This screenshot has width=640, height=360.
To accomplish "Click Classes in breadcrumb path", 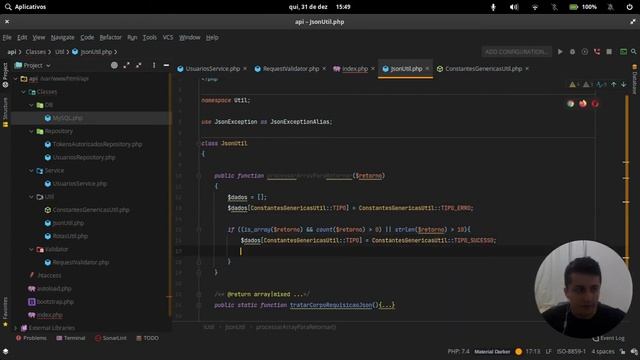I will click(36, 52).
